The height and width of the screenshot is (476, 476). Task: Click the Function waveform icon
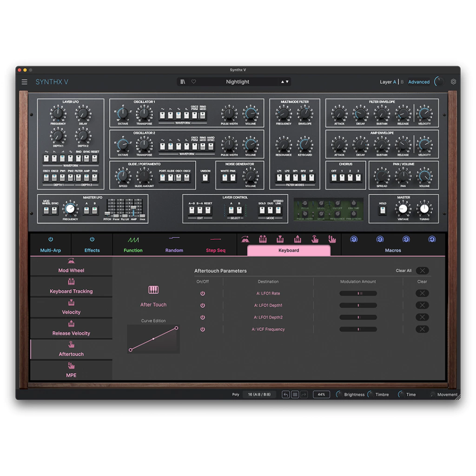pos(133,240)
